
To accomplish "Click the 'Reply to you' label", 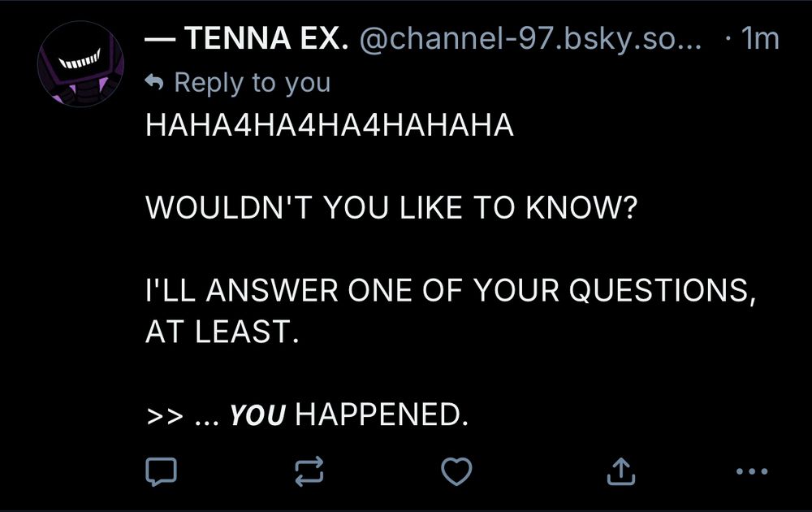I will pyautogui.click(x=253, y=82).
